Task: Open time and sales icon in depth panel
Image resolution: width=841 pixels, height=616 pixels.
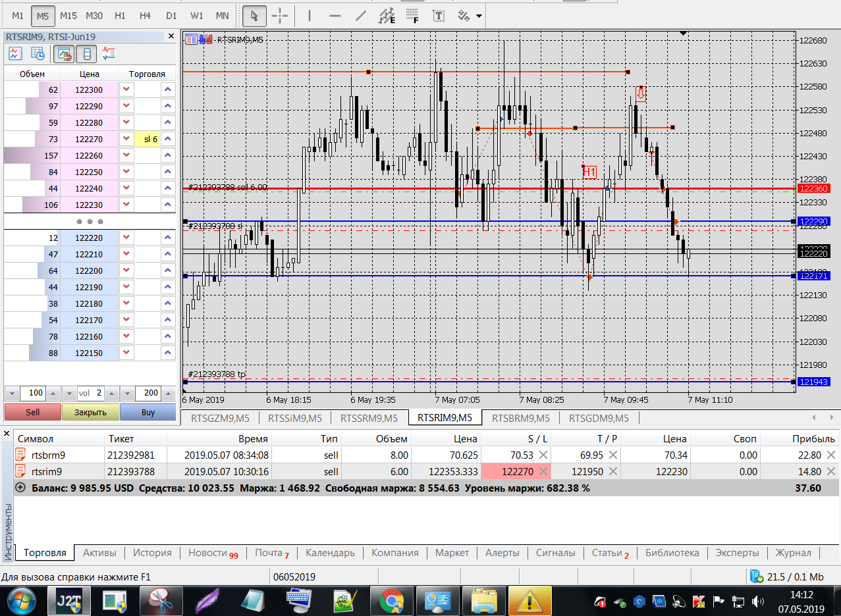Action: 38,54
